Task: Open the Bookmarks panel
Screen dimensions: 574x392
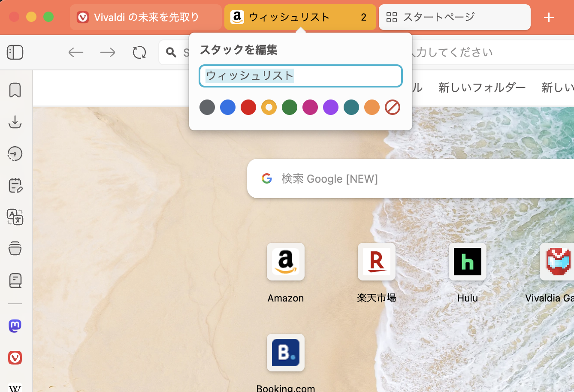Action: point(15,90)
